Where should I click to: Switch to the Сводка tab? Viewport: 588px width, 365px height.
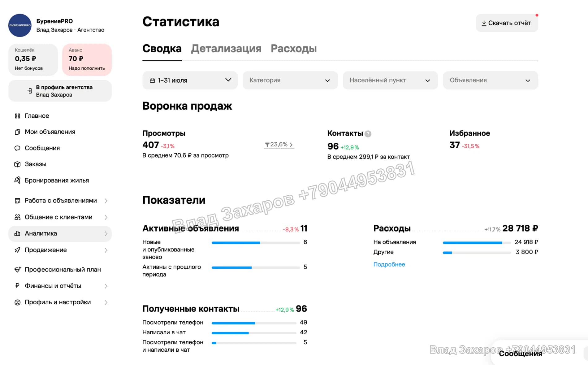[x=162, y=49]
